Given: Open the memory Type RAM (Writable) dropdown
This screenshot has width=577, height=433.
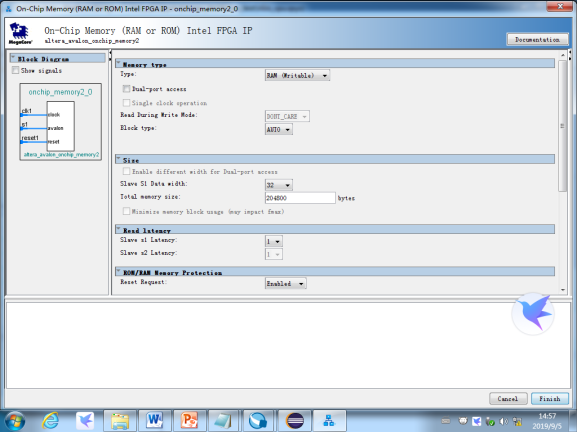Looking at the screenshot, I should pyautogui.click(x=297, y=75).
